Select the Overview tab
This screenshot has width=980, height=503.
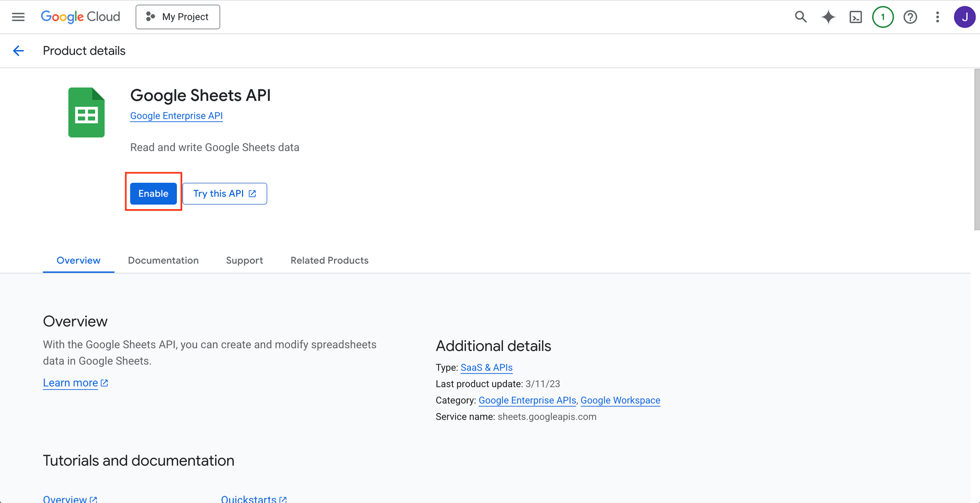coord(78,260)
